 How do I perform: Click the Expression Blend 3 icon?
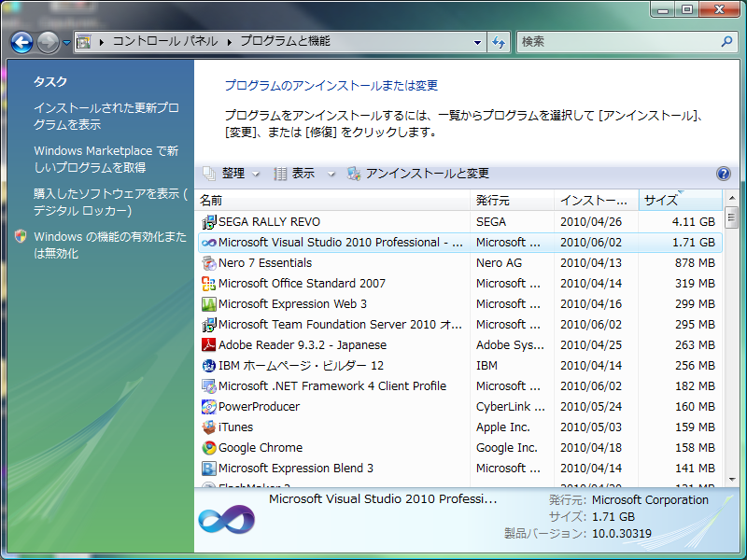(208, 468)
